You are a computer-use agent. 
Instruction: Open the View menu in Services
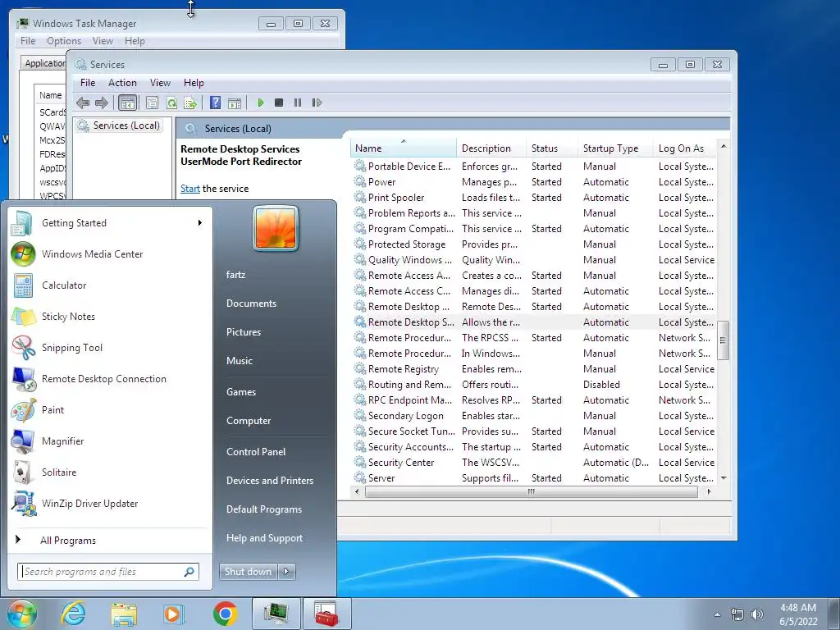[x=160, y=83]
